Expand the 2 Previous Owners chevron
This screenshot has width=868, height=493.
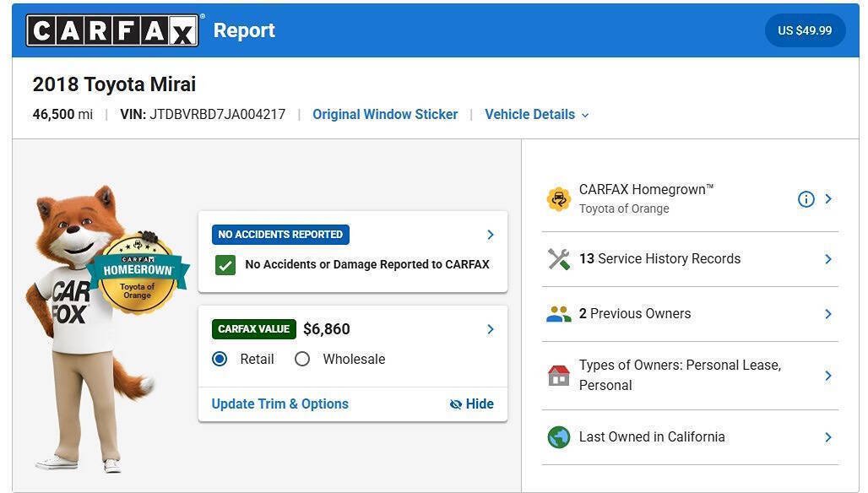pos(828,314)
